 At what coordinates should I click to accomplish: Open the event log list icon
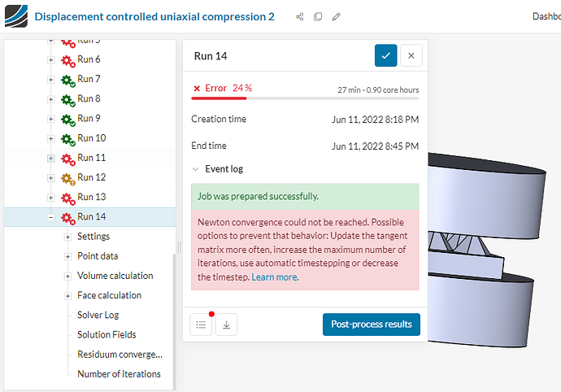tap(202, 324)
